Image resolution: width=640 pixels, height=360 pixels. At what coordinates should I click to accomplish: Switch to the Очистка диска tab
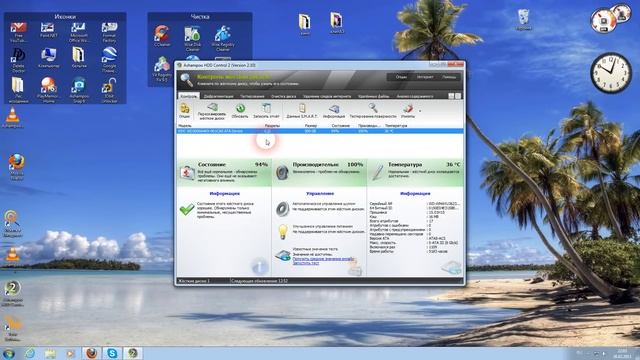283,96
